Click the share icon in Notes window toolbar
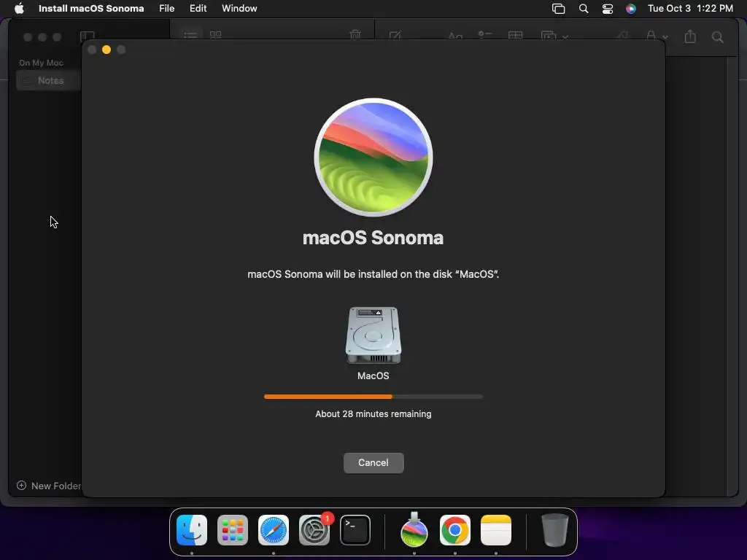The width and height of the screenshot is (747, 560). [690, 36]
